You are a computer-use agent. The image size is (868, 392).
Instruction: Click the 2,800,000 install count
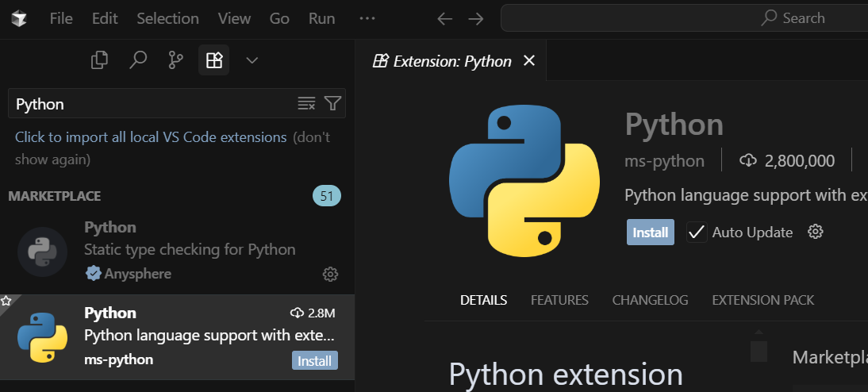click(x=786, y=161)
